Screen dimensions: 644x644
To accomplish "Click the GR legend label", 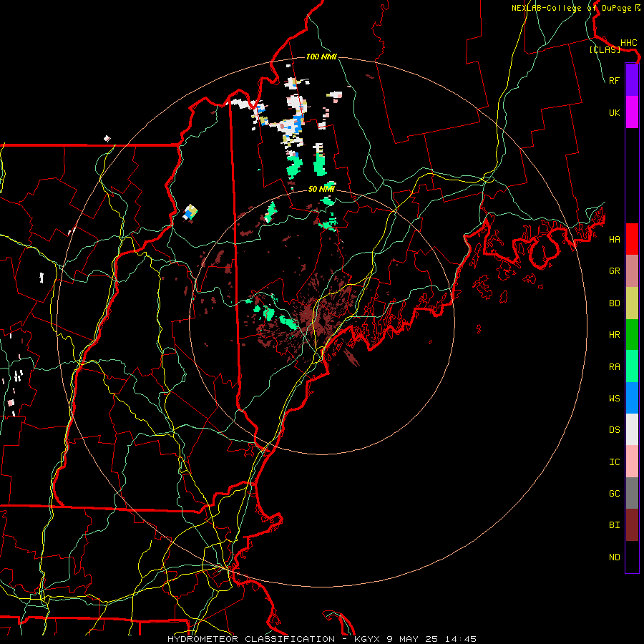I will tap(614, 271).
